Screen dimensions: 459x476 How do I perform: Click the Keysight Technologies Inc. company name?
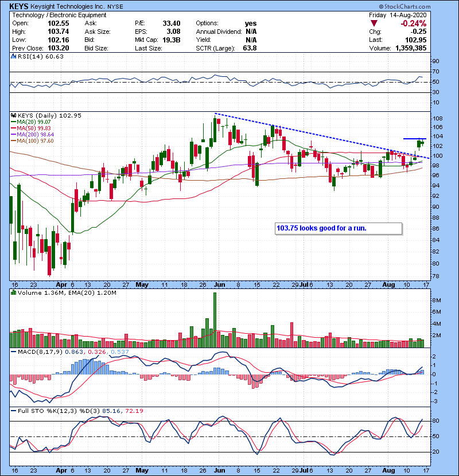pos(68,6)
